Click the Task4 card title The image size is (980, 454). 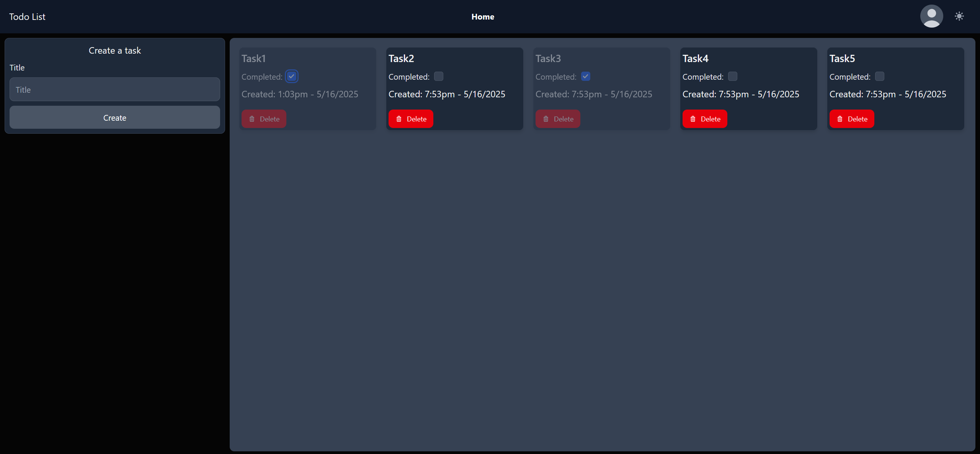tap(696, 58)
